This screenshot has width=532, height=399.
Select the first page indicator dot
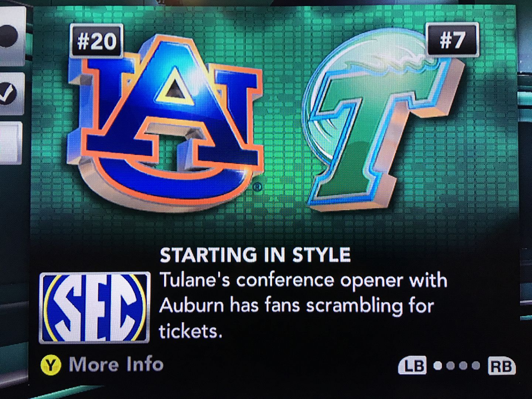[x=438, y=366]
